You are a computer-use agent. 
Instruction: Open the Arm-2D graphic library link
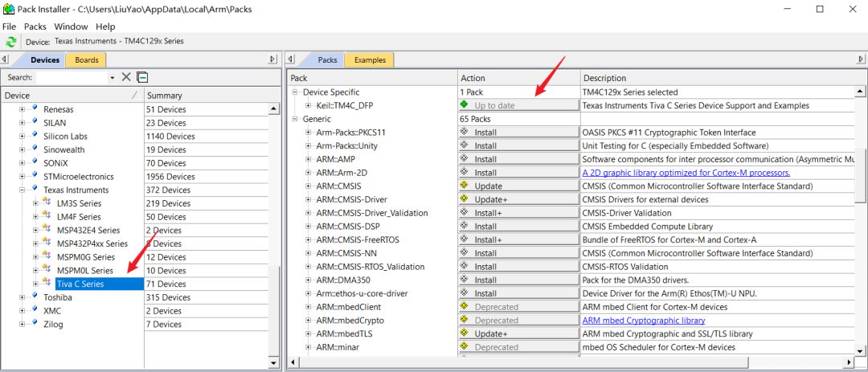click(x=686, y=173)
